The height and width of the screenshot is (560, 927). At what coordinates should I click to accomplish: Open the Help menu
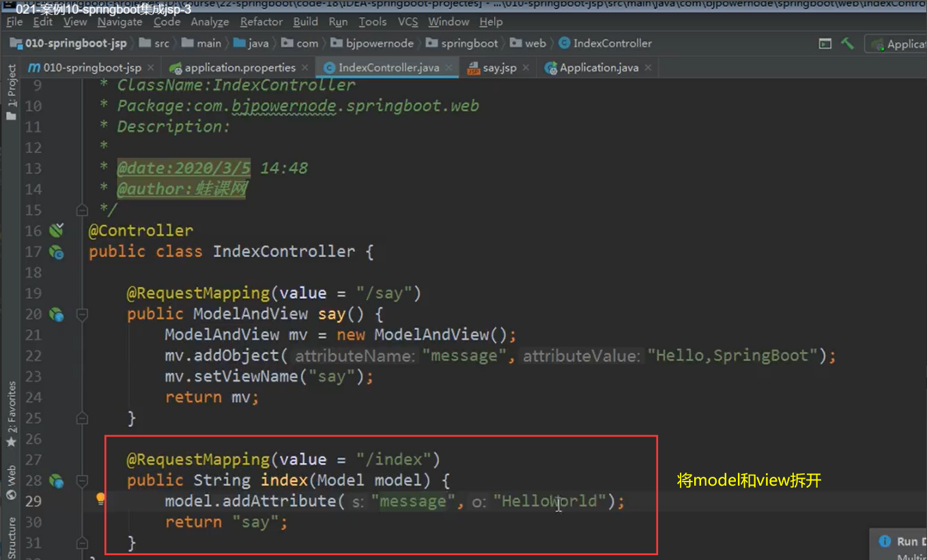pos(491,22)
